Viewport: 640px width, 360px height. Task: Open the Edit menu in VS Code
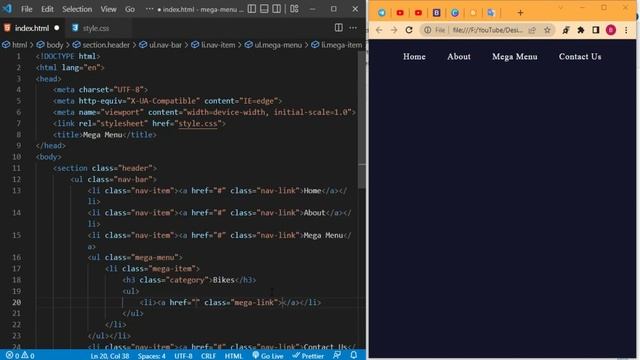click(x=47, y=9)
